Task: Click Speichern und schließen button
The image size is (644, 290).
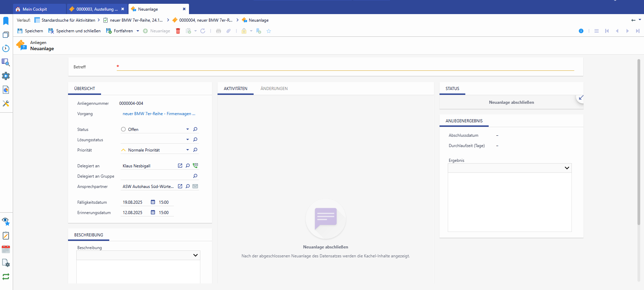Action: [x=75, y=31]
